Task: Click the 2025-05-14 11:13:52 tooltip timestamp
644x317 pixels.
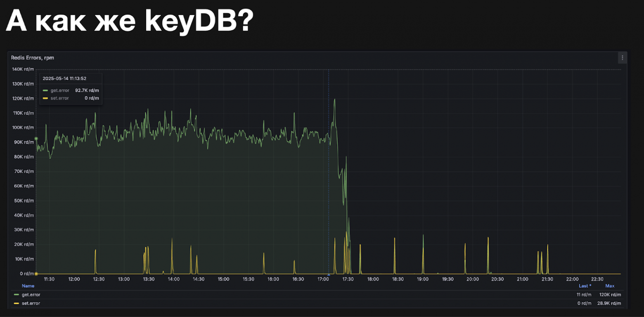Action: [x=64, y=78]
